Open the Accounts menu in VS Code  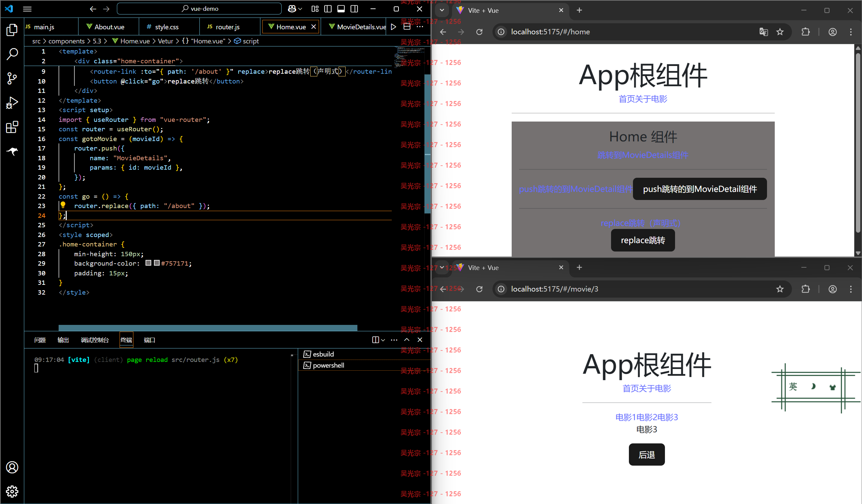pos(12,467)
